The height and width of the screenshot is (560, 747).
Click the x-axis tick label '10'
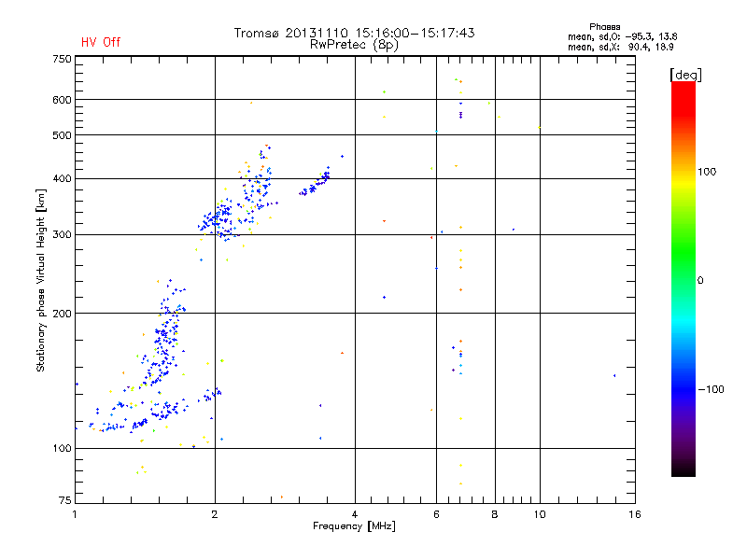pyautogui.click(x=540, y=514)
